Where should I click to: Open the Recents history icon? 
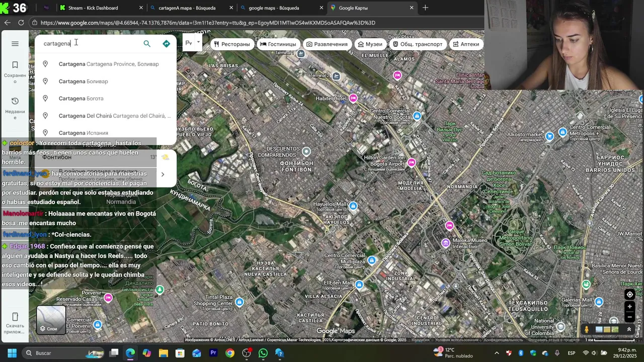tap(15, 101)
